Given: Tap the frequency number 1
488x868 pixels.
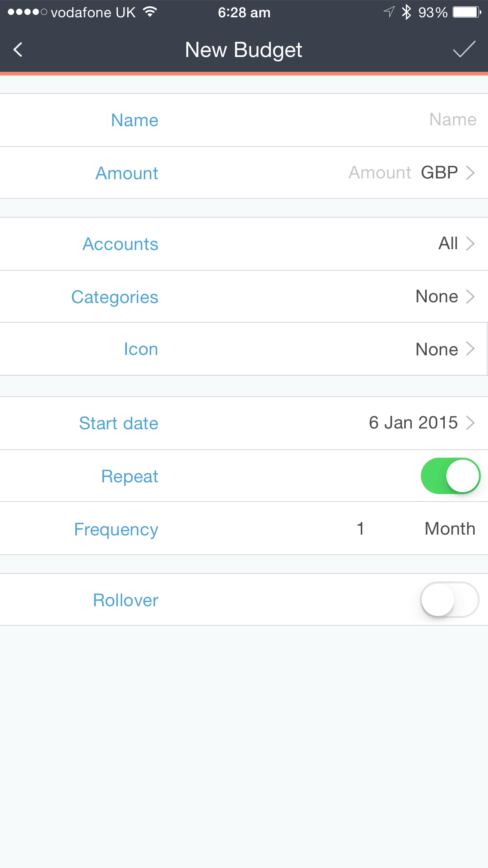Looking at the screenshot, I should coord(360,529).
